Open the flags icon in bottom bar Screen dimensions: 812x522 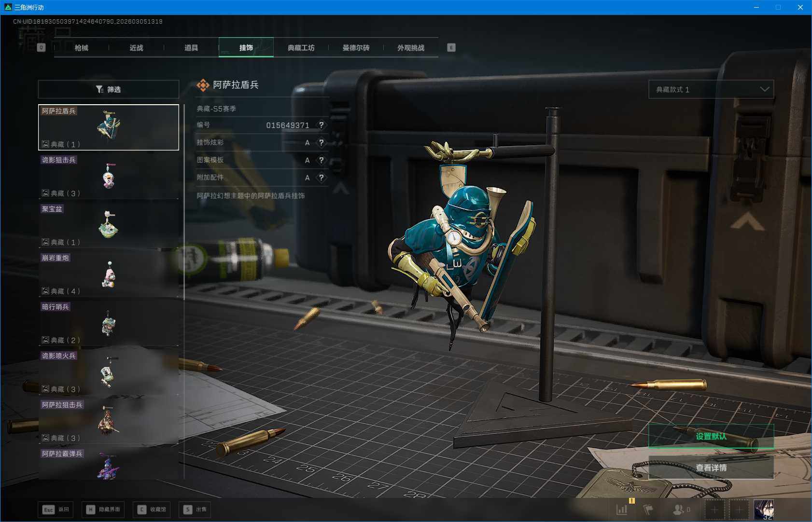click(x=648, y=509)
